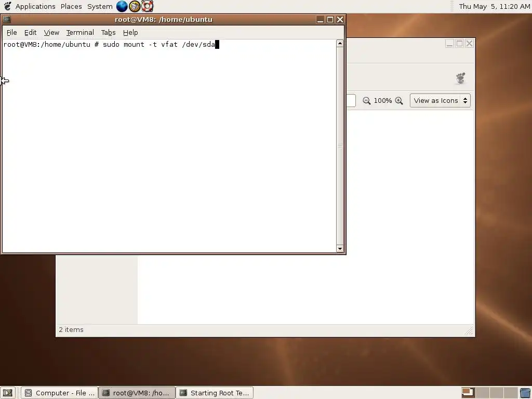Select the root@VM8 terminal taskbar button
Image resolution: width=532 pixels, height=399 pixels.
pos(137,393)
